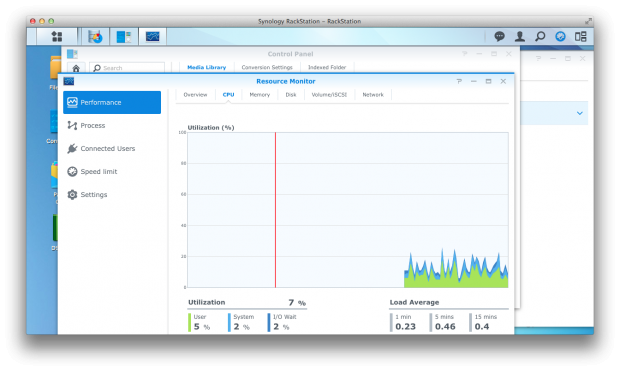
Task: Switch to the Memory tab
Action: (259, 95)
